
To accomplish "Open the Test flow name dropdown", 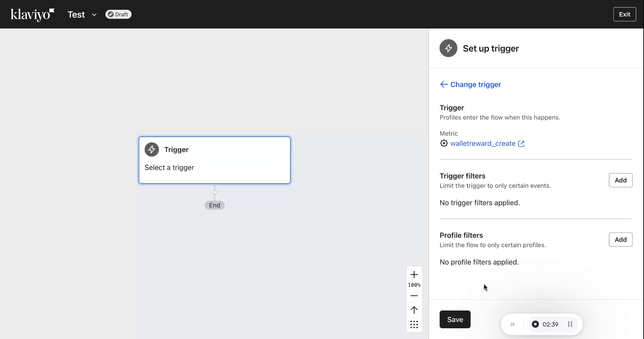I will [x=94, y=14].
